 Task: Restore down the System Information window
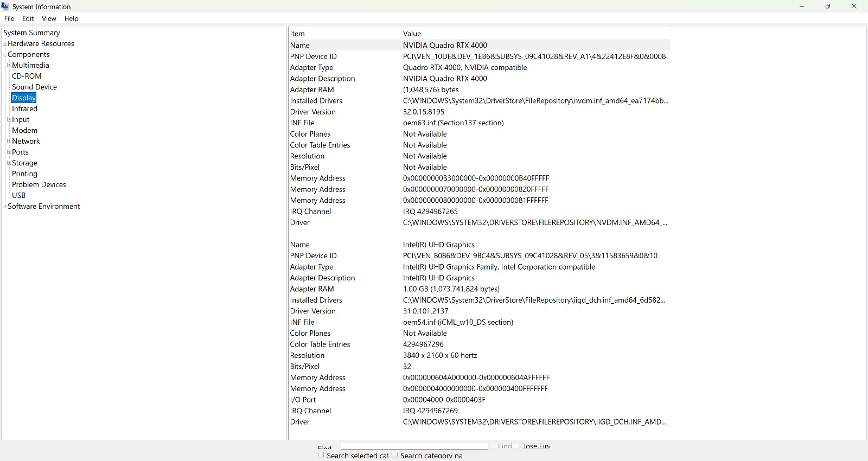coord(828,7)
